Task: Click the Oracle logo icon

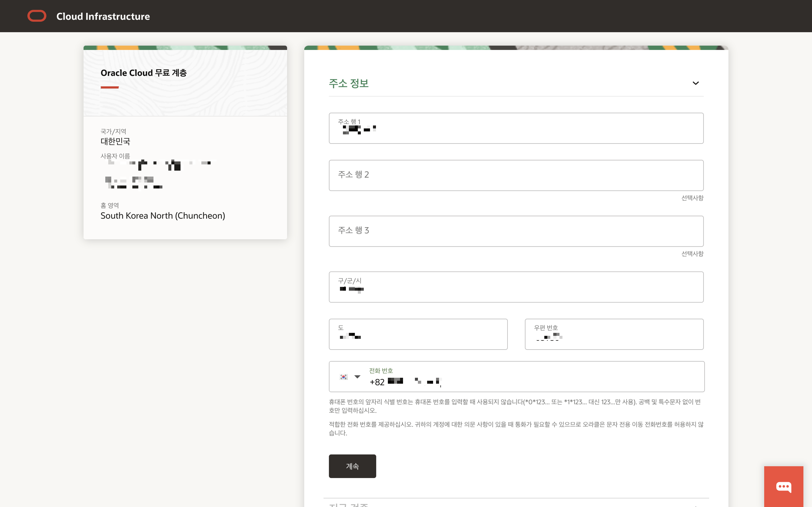Action: [x=37, y=16]
